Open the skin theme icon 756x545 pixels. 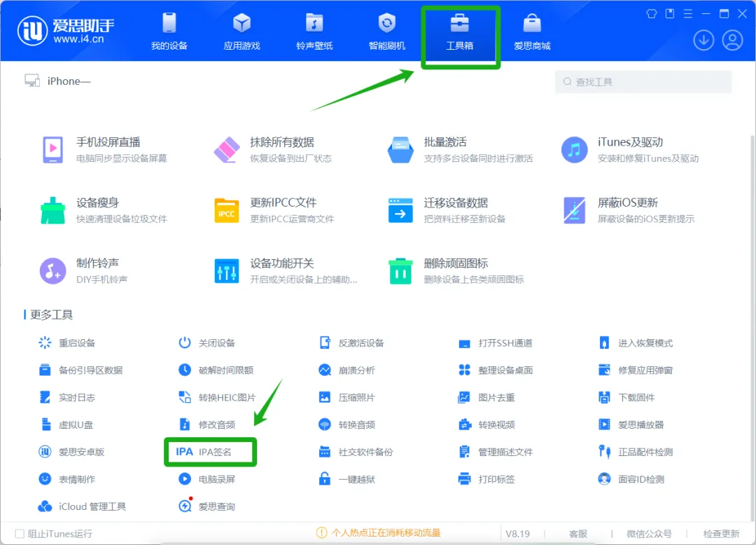pyautogui.click(x=652, y=14)
